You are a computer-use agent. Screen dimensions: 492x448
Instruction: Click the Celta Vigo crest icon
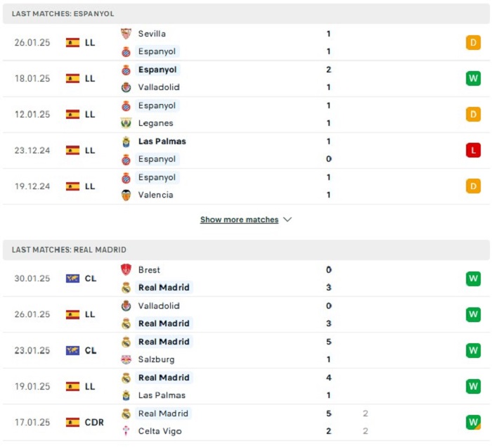126,431
